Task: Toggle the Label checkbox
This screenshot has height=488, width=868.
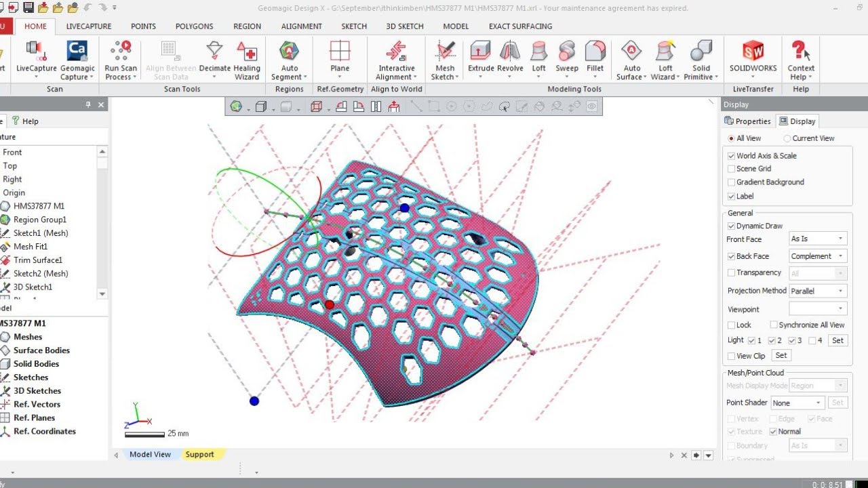Action: pos(731,197)
